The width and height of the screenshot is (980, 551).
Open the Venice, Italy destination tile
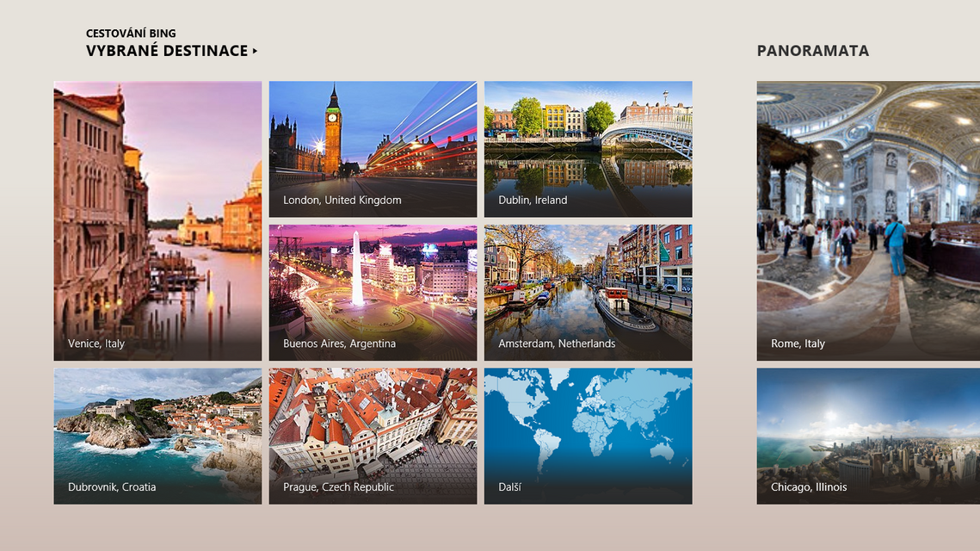pyautogui.click(x=157, y=220)
